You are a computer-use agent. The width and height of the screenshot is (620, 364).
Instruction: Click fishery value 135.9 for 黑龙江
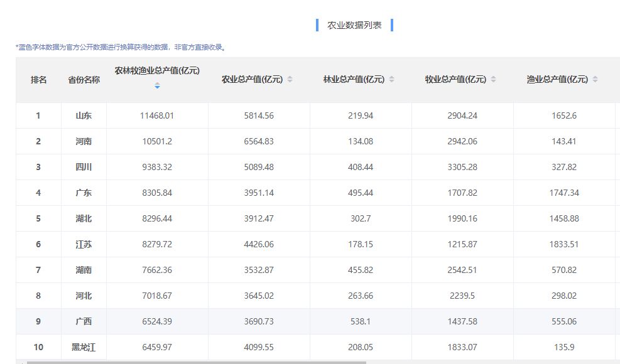pyautogui.click(x=564, y=347)
